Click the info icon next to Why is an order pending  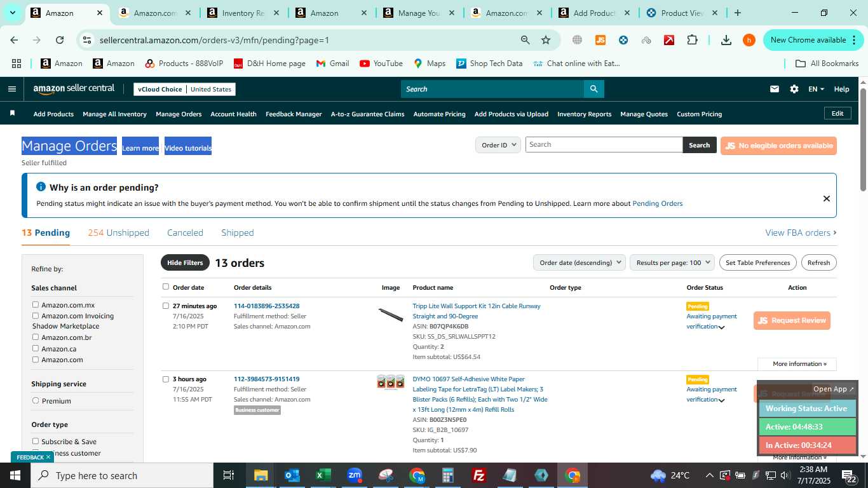[x=41, y=187]
